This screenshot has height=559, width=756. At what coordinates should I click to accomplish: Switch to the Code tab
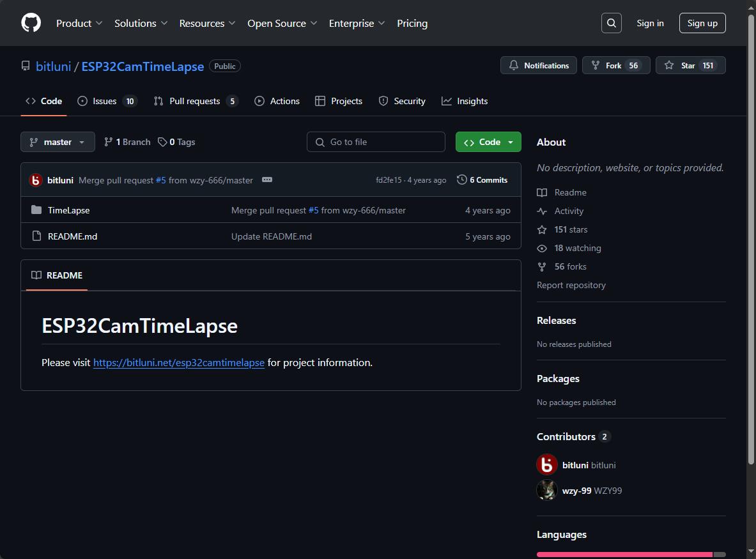point(44,101)
